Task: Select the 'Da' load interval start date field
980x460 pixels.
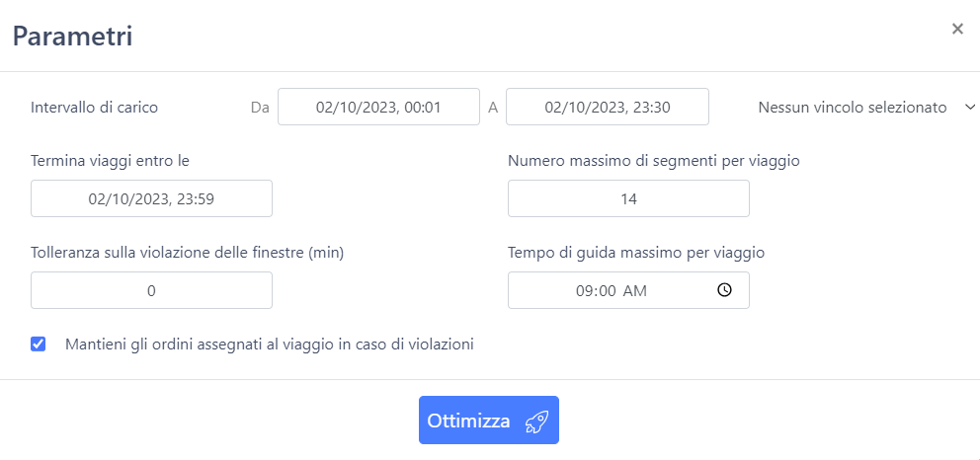Action: click(x=378, y=107)
